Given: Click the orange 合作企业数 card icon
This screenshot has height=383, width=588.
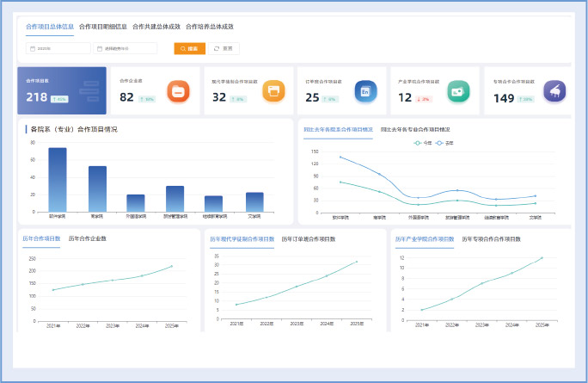Looking at the screenshot, I should click(178, 90).
